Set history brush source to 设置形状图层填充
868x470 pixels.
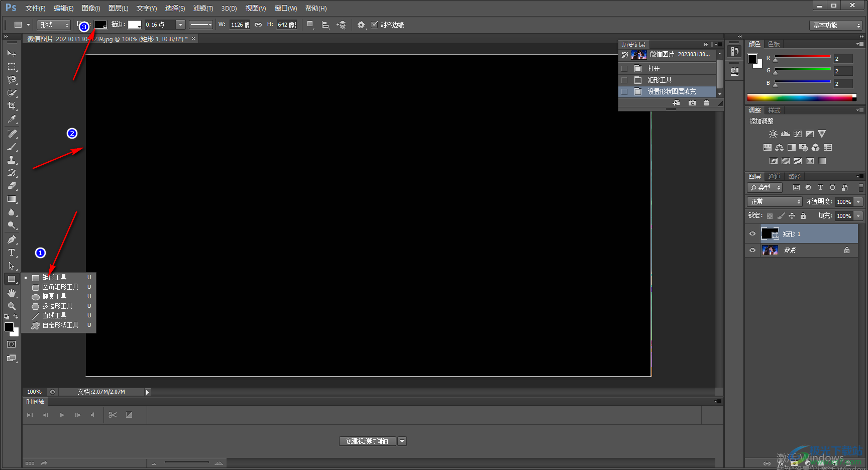tap(624, 91)
